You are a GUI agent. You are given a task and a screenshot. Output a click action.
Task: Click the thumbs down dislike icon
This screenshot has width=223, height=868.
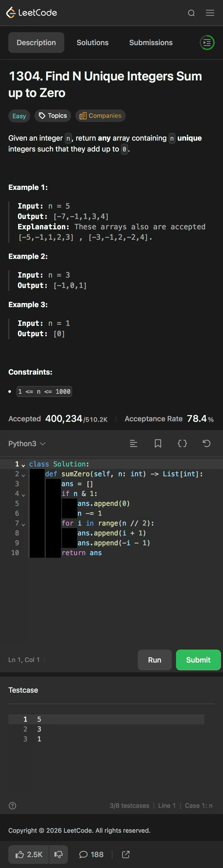58,855
